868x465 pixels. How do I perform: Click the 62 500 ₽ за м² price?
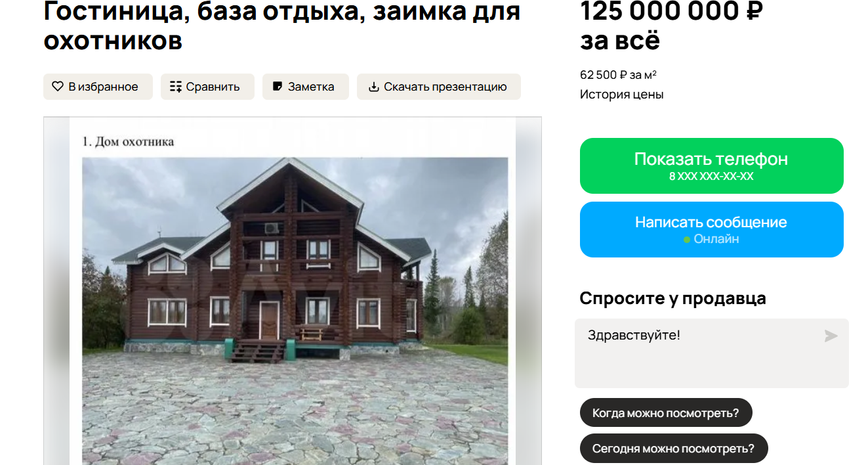[x=619, y=75]
